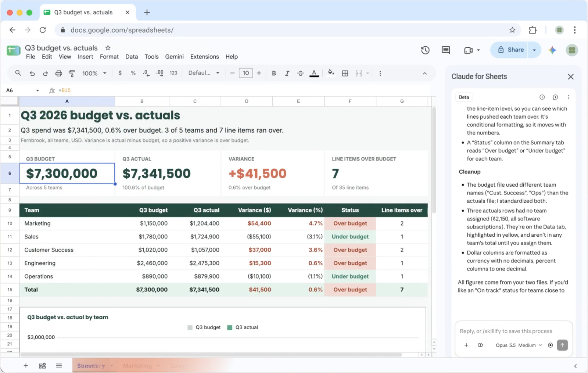Click the Share button
Image resolution: width=588 pixels, height=373 pixels.
[511, 50]
